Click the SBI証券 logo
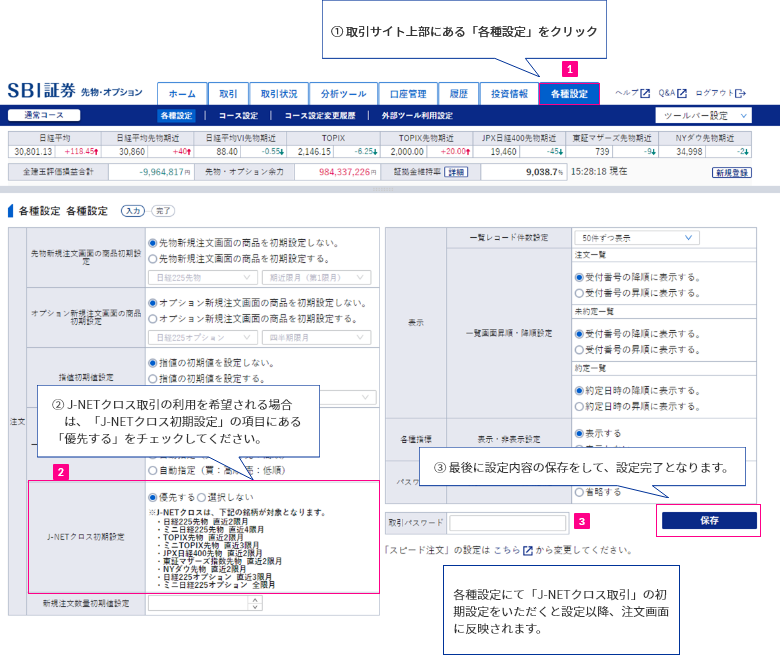 coord(42,91)
